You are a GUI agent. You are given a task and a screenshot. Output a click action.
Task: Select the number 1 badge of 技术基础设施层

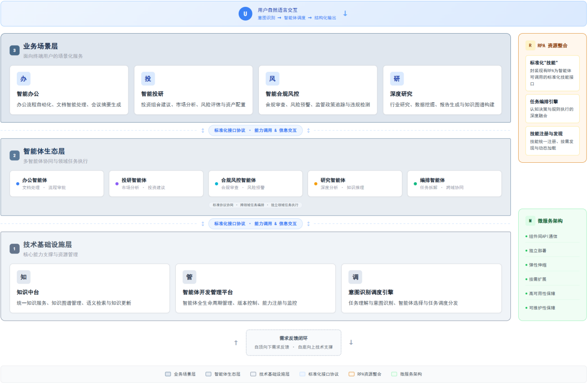pyautogui.click(x=15, y=249)
